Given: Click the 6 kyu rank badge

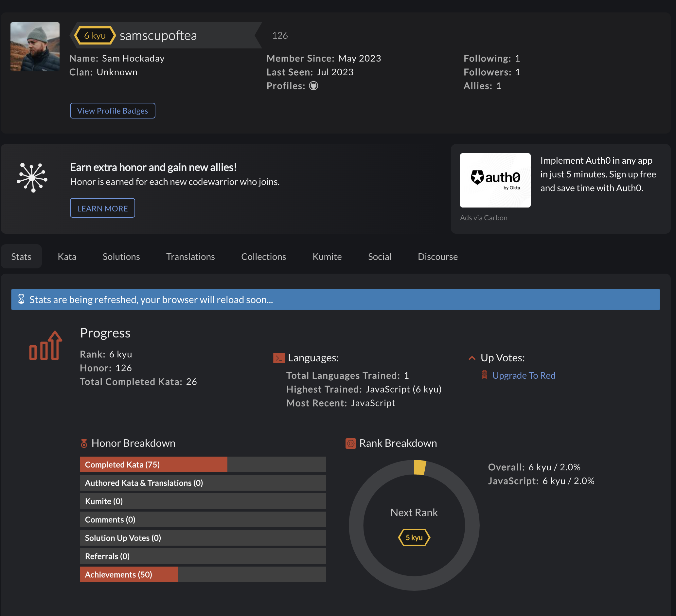Looking at the screenshot, I should pos(95,36).
